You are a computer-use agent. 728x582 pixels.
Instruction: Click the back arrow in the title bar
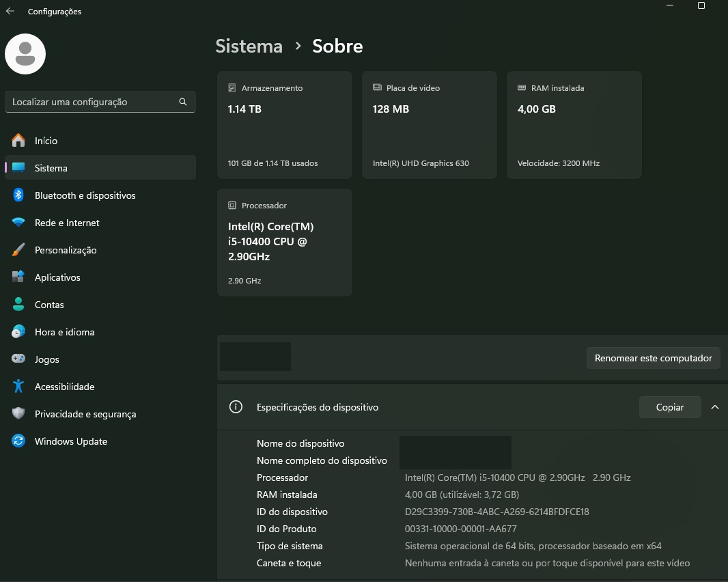9,11
